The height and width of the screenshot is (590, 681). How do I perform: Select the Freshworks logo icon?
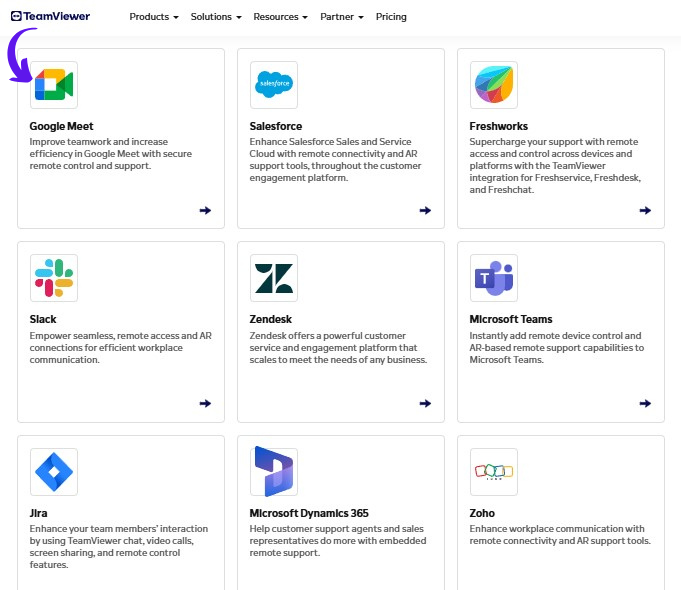tap(494, 85)
